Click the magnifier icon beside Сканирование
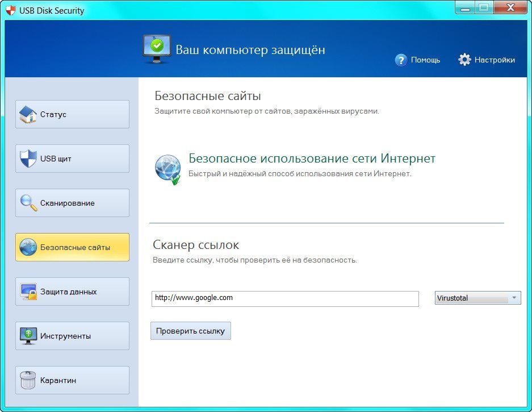Image resolution: width=532 pixels, height=412 pixels. tap(28, 203)
